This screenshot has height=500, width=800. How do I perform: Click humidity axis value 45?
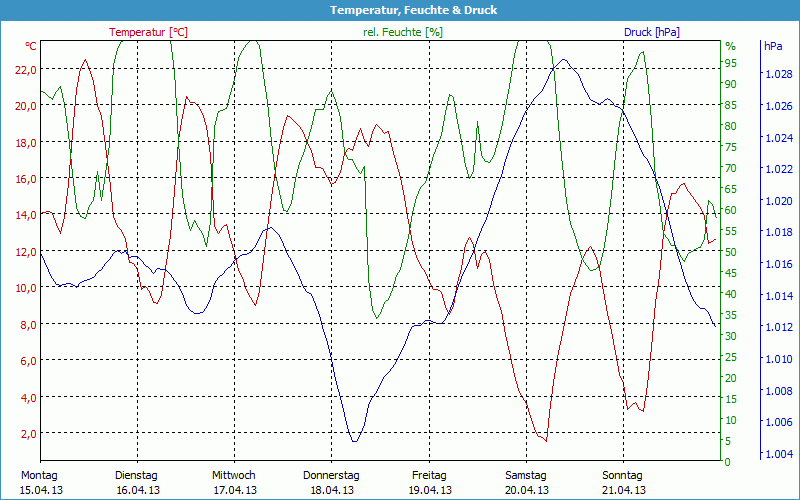click(x=731, y=273)
